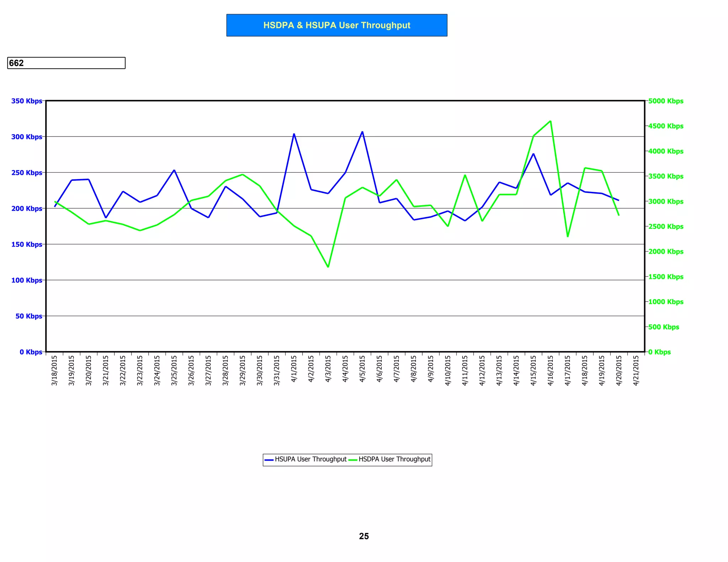The image size is (728, 562).
Task: Click the blue line peak above 4/1/2015
Action: pyautogui.click(x=294, y=134)
